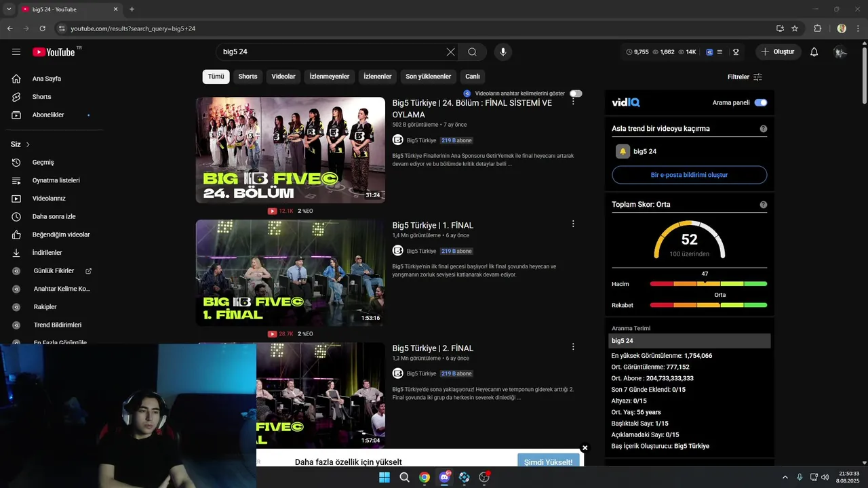868x488 pixels.
Task: Open the Chrome tab search dropdown
Action: coord(9,9)
